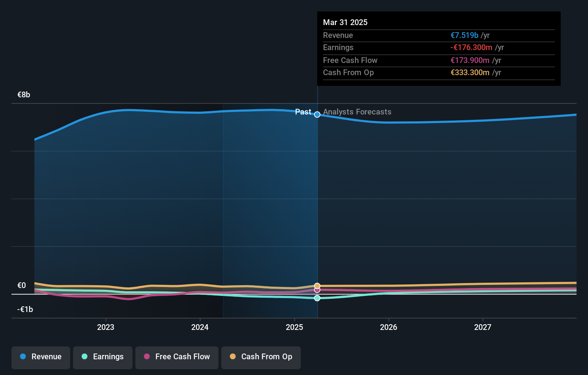The width and height of the screenshot is (588, 375).
Task: Click the 2027 x-axis label
Action: coord(483,327)
